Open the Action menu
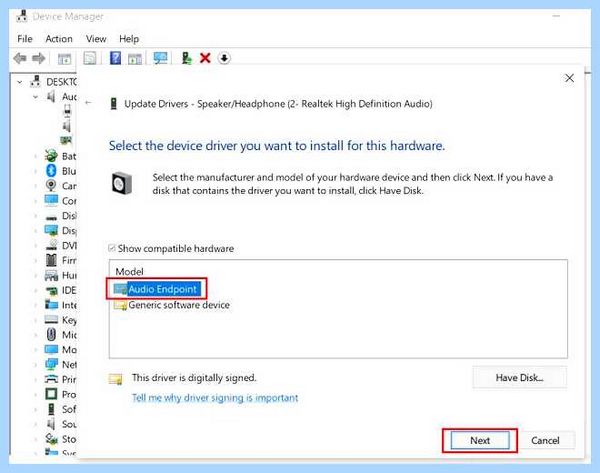This screenshot has height=473, width=600. (59, 39)
